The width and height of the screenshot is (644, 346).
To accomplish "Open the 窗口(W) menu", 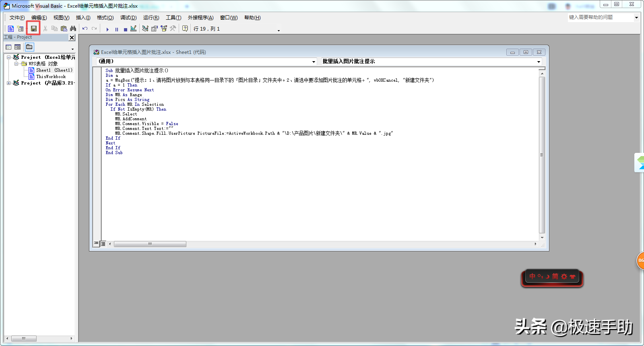I will (x=229, y=18).
